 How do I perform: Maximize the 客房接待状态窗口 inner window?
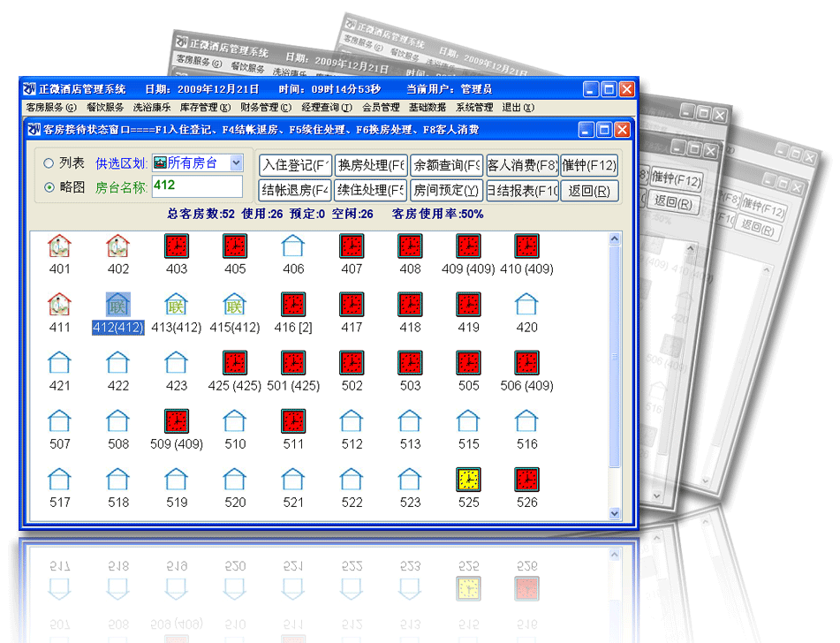click(x=605, y=130)
